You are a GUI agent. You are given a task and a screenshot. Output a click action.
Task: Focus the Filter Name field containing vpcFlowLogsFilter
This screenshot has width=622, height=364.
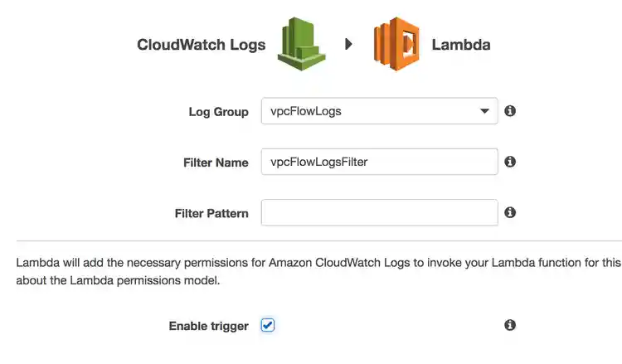click(379, 162)
